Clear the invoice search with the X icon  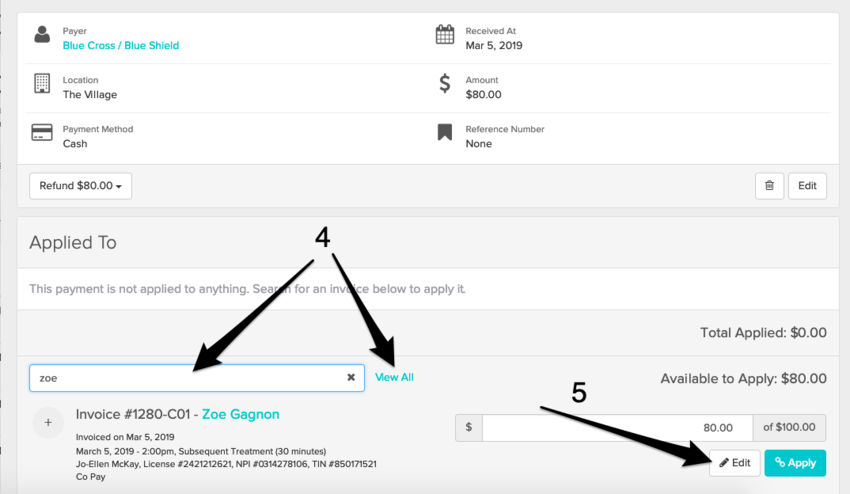click(351, 378)
